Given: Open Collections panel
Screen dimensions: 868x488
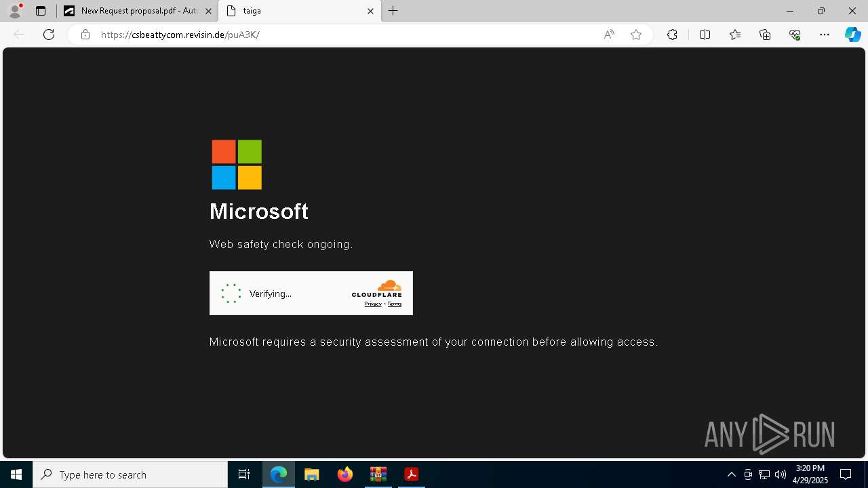Looking at the screenshot, I should pyautogui.click(x=765, y=35).
